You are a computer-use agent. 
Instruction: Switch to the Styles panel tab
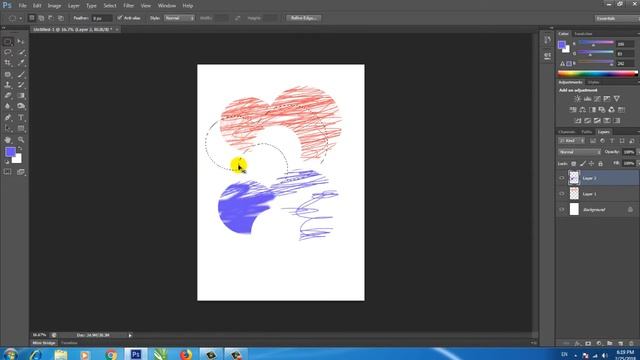pyautogui.click(x=593, y=82)
